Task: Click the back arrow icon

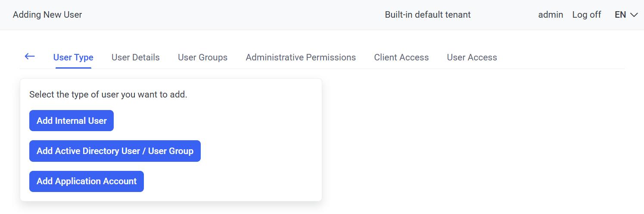Action: tap(30, 57)
